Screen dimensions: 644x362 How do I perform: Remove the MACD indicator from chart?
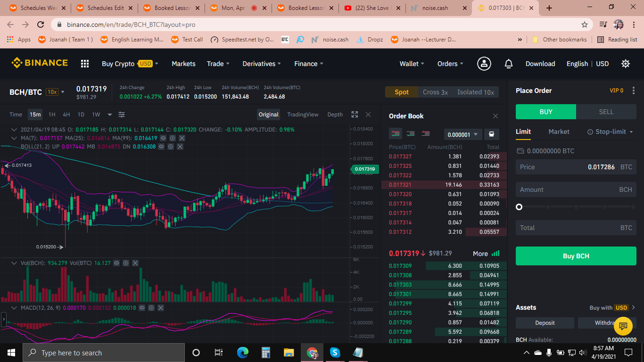pos(161,308)
